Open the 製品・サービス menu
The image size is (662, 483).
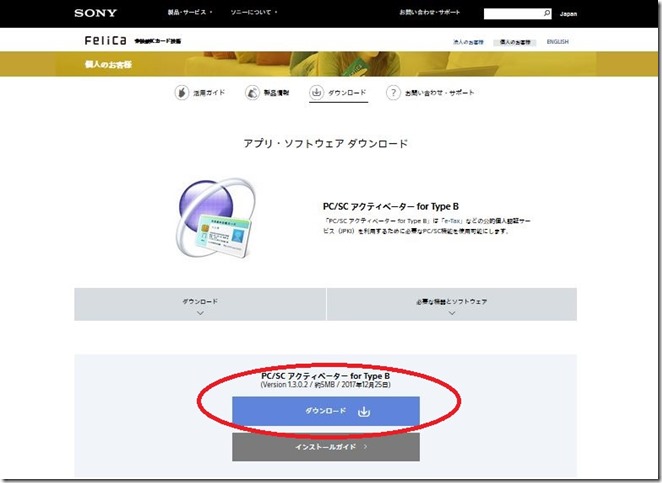(x=190, y=12)
